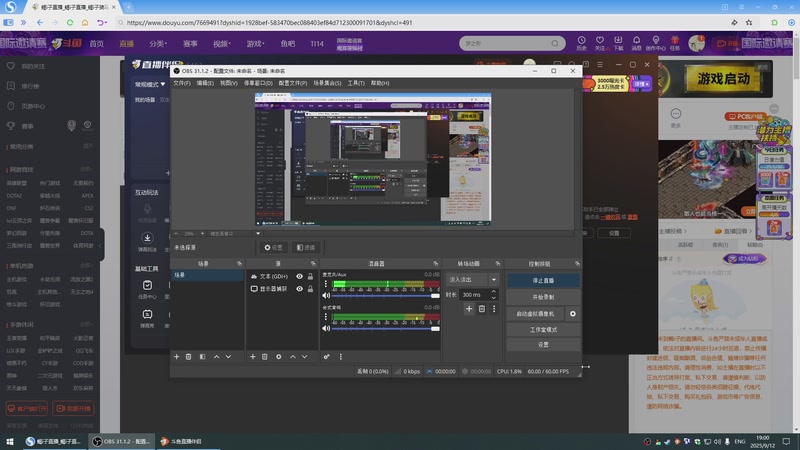This screenshot has height=450, width=800.
Task: Lock the 文本 (GDI+) source
Action: point(310,276)
